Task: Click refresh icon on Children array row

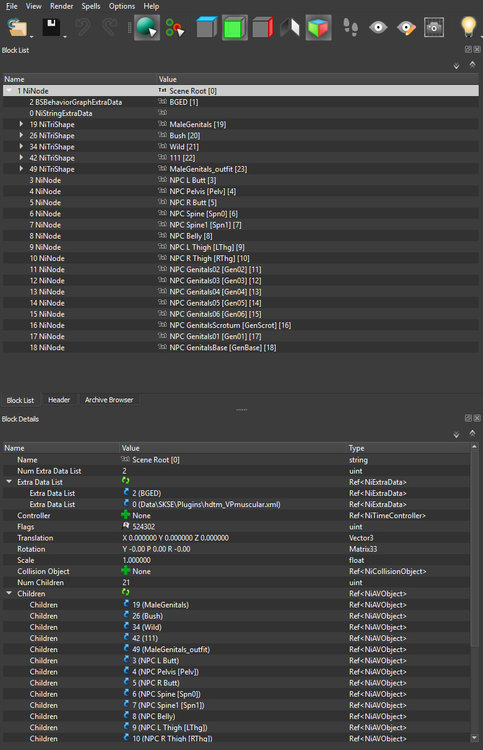Action: tap(126, 592)
